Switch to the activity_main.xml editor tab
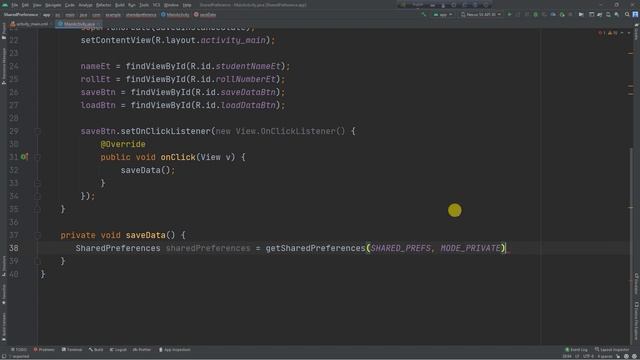This screenshot has height=360, width=640. (x=29, y=24)
